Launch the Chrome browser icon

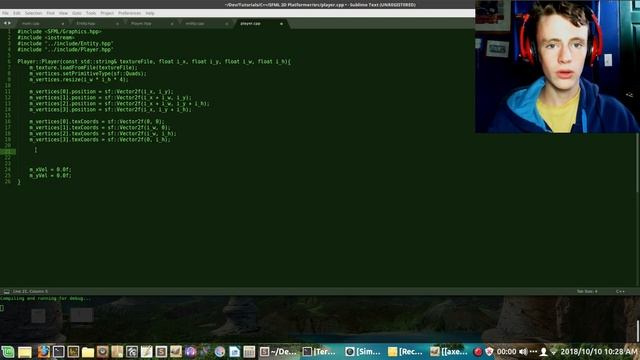click(220, 351)
